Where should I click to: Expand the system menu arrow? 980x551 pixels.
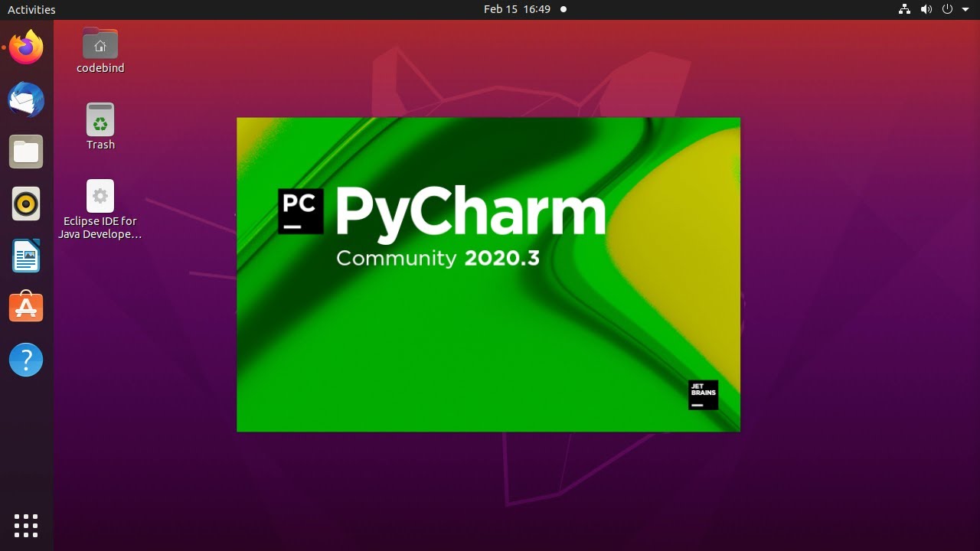click(965, 10)
